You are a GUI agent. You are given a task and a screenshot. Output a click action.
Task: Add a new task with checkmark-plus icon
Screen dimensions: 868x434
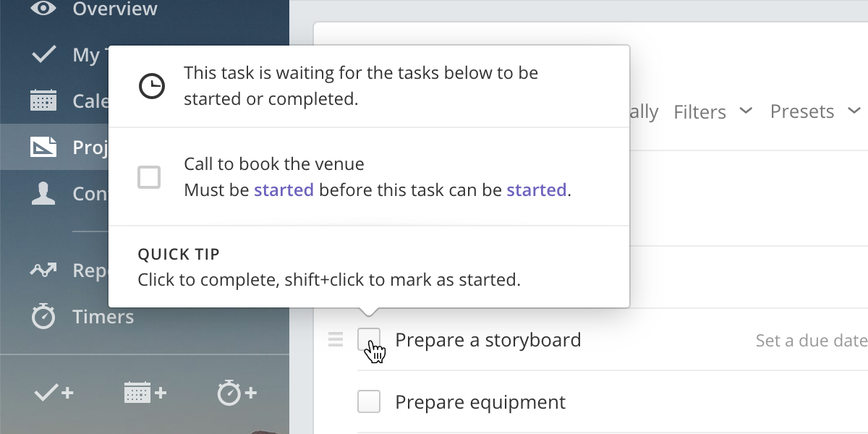click(54, 393)
